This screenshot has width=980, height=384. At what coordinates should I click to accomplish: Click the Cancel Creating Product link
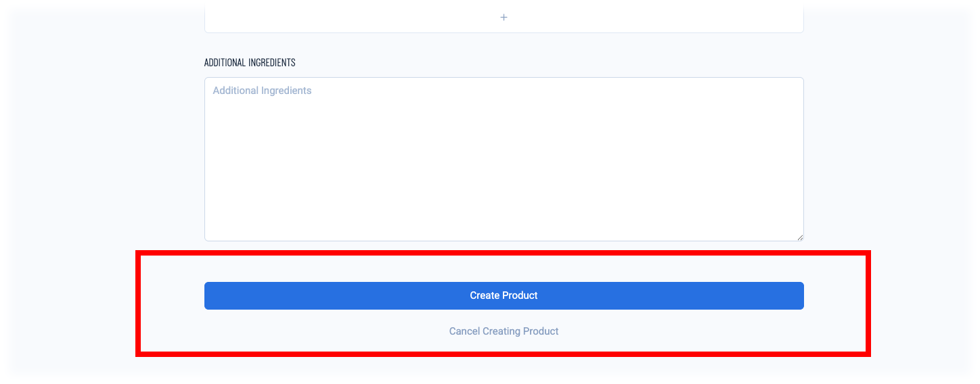click(x=504, y=331)
